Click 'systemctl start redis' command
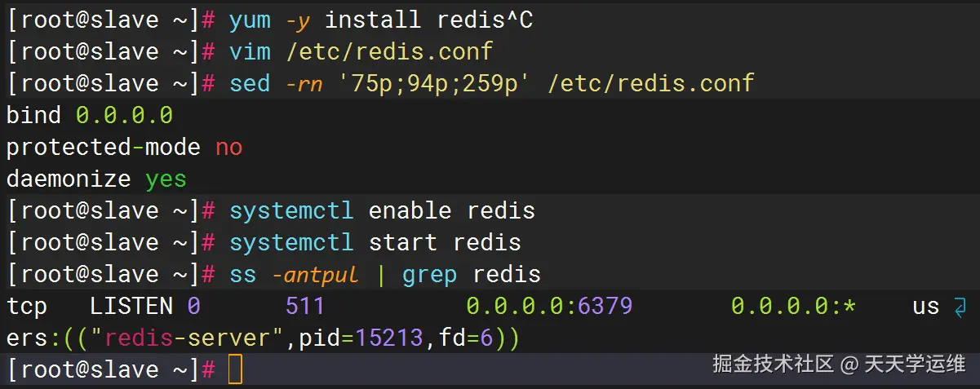This screenshot has height=389, width=980. pyautogui.click(x=375, y=242)
